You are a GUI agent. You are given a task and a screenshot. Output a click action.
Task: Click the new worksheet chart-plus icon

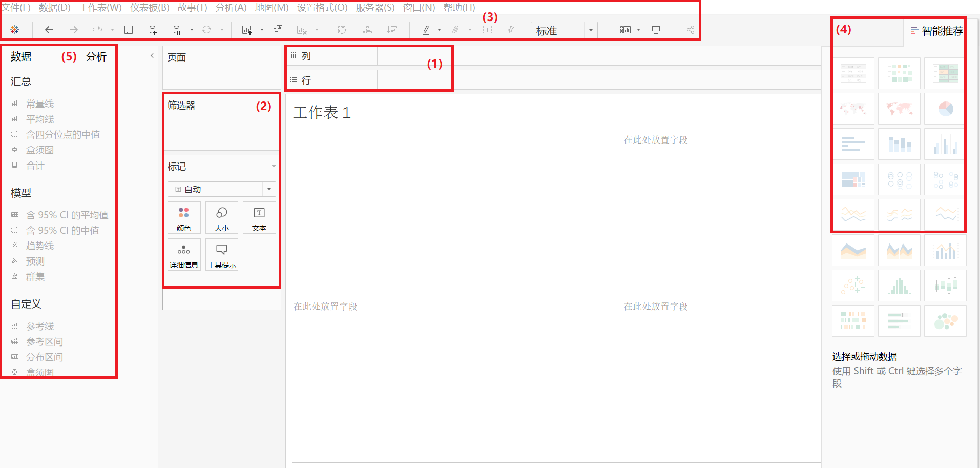(247, 30)
